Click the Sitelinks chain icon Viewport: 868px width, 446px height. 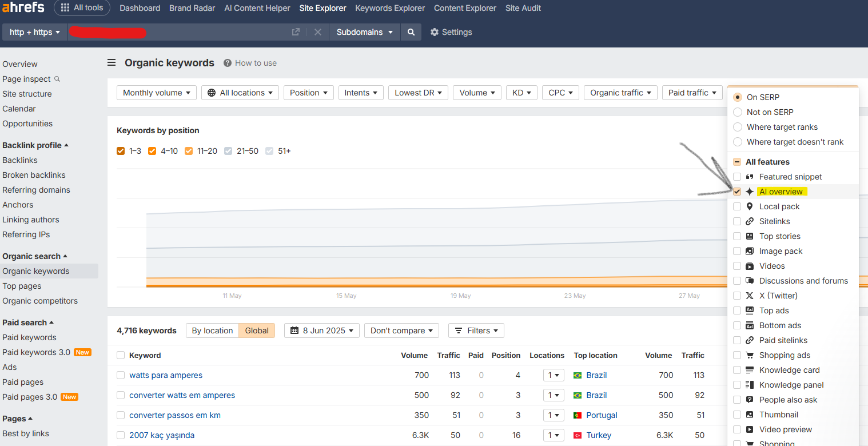point(750,221)
